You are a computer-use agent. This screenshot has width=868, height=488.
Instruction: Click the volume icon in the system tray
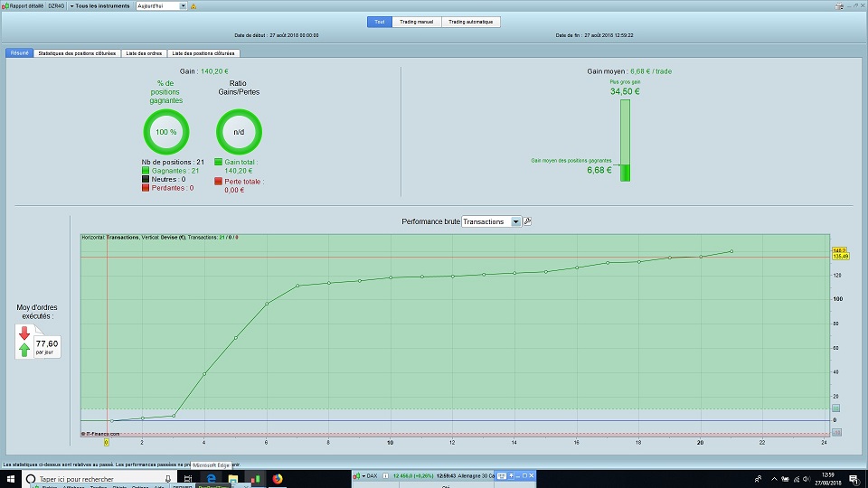807,479
